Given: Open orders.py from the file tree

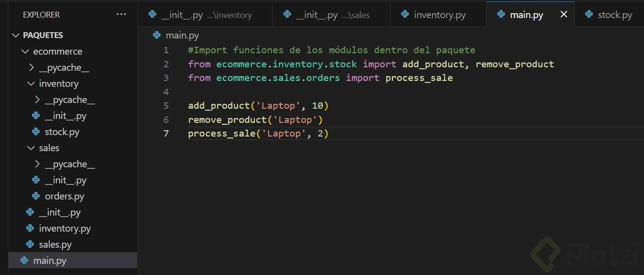Looking at the screenshot, I should (x=64, y=196).
